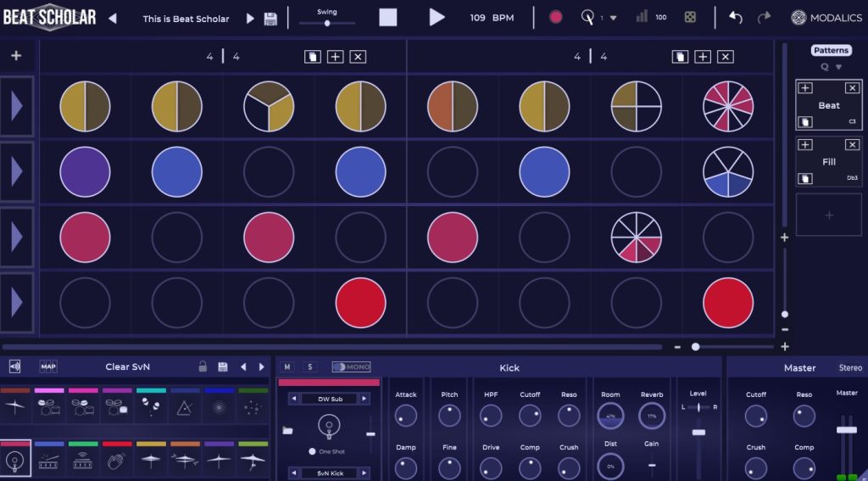Select the Fill pattern
Screen dimensions: 868x481
tap(828, 162)
